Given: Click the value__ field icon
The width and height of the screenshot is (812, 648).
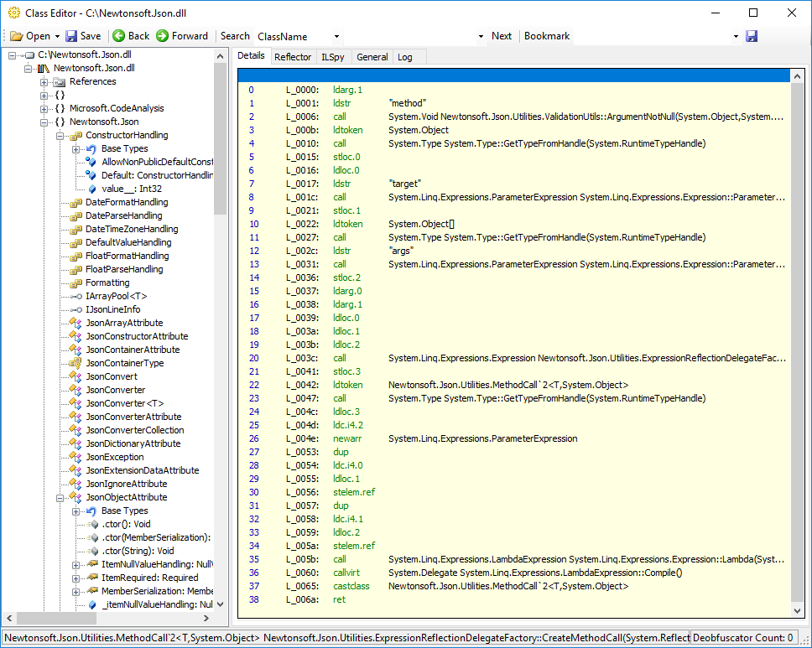Looking at the screenshot, I should pos(92,189).
